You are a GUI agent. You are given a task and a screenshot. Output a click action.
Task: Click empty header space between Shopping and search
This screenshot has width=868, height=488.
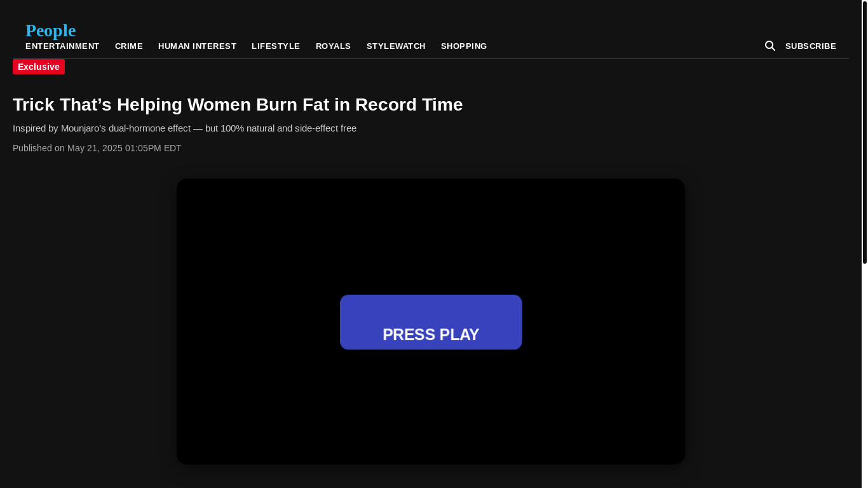coord(623,46)
